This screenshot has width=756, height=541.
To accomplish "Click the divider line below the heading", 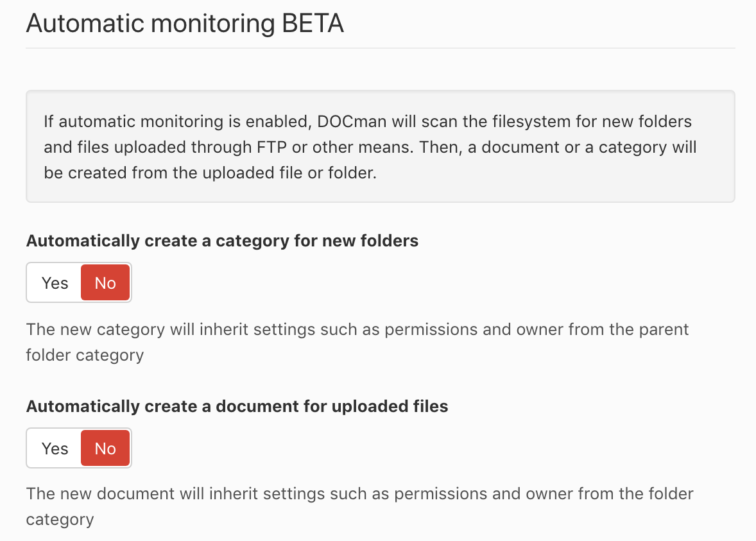I will pos(381,48).
